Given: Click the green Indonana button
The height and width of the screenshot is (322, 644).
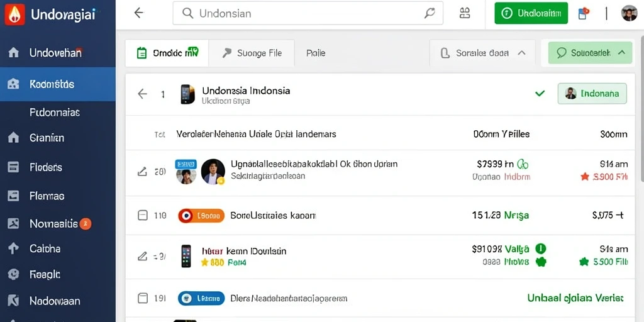Looking at the screenshot, I should [592, 94].
